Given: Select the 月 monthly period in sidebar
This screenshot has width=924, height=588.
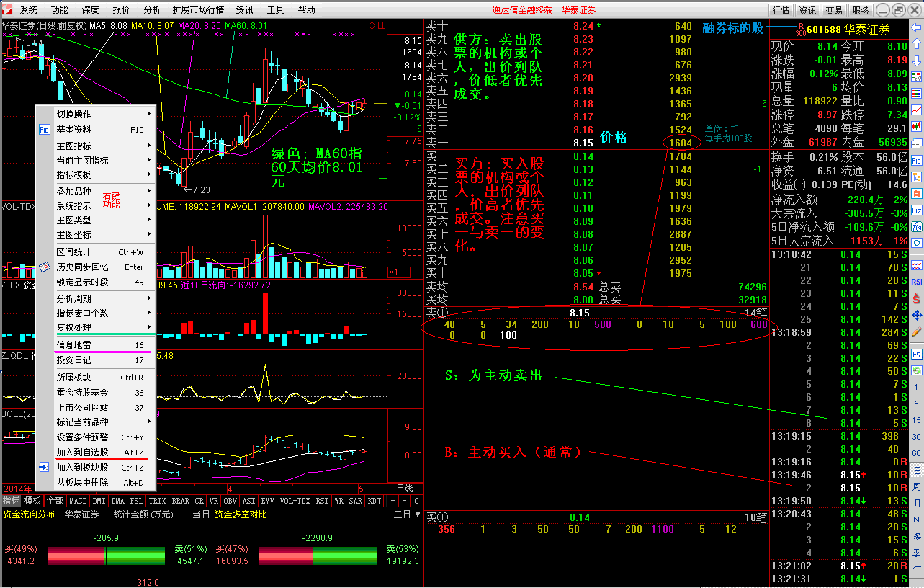Looking at the screenshot, I should 917,504.
